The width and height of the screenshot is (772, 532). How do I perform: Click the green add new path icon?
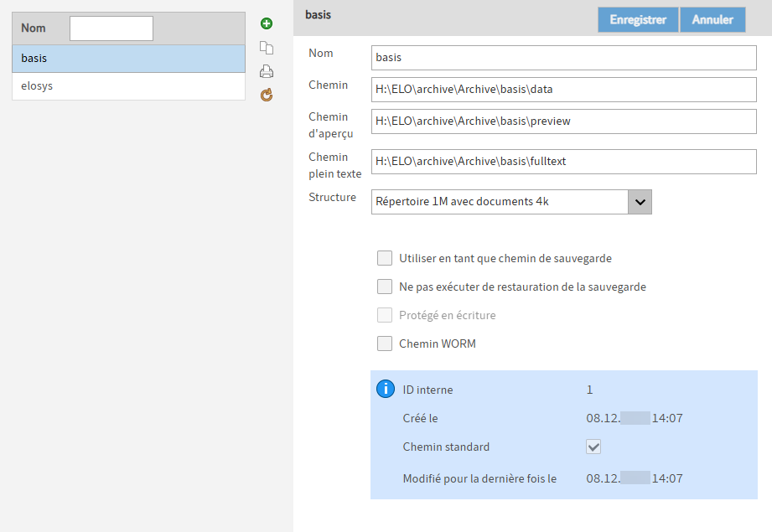coord(267,23)
